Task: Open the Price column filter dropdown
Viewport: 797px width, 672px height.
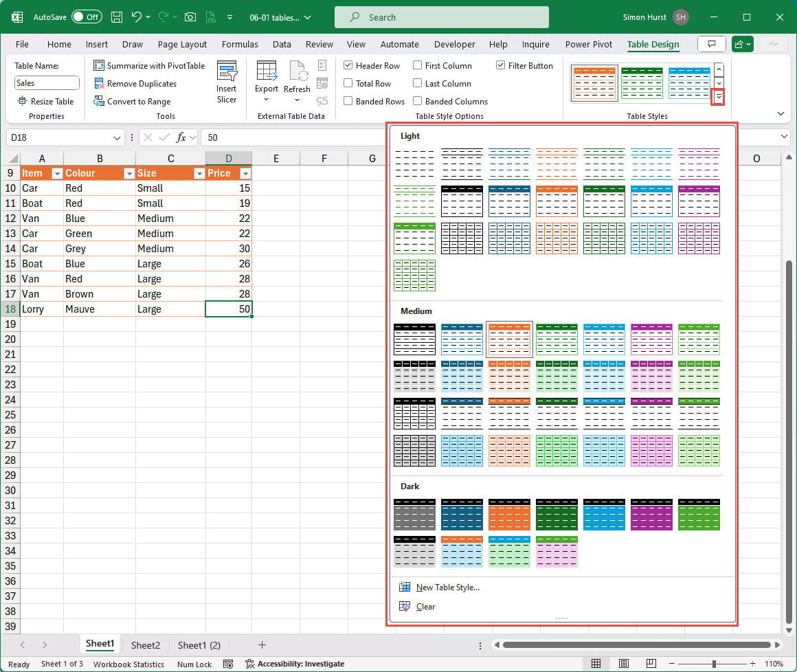Action: pos(245,174)
